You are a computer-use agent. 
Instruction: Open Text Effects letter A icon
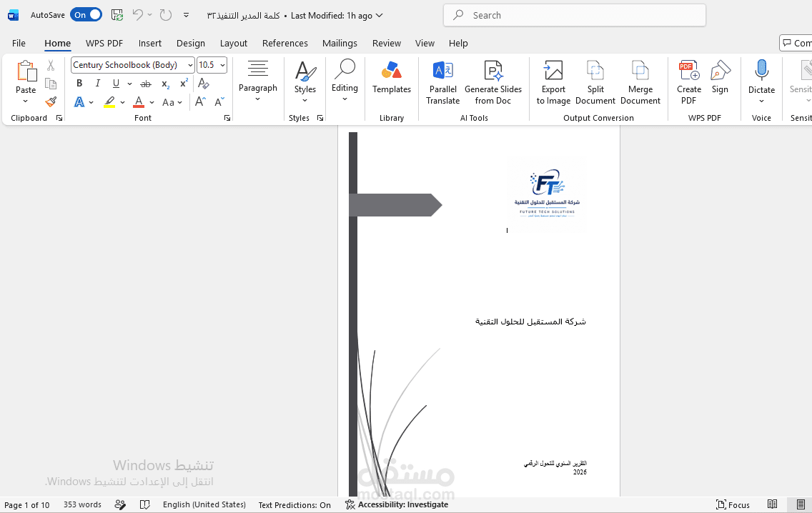[79, 102]
